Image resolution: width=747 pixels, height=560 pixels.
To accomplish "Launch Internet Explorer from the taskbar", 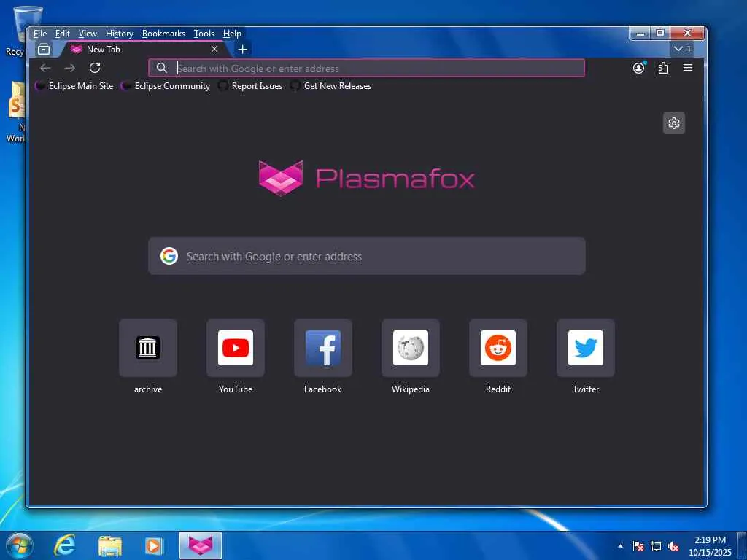I will (x=64, y=545).
